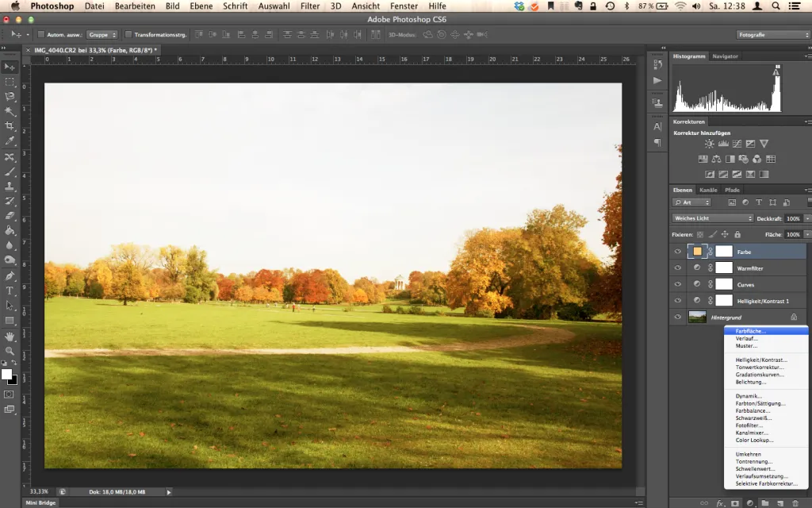Viewport: 812px width, 508px height.
Task: Select the Eyedropper tool
Action: [10, 141]
